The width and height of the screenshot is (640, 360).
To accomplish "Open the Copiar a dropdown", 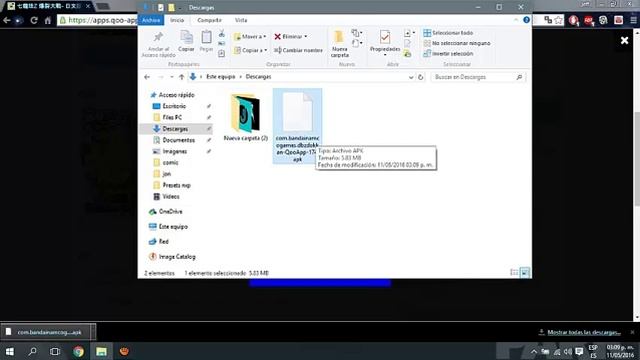I will (x=251, y=50).
